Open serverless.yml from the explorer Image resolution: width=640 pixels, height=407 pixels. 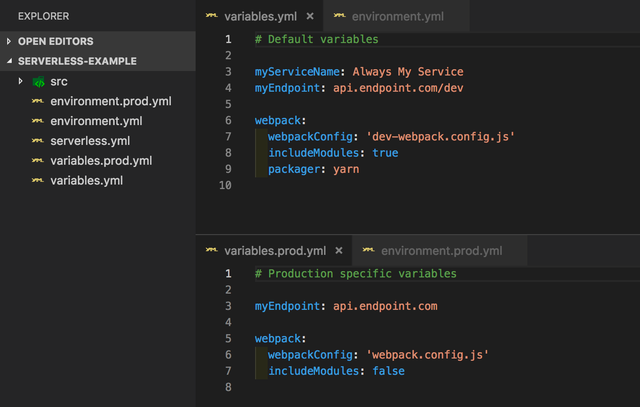(90, 141)
